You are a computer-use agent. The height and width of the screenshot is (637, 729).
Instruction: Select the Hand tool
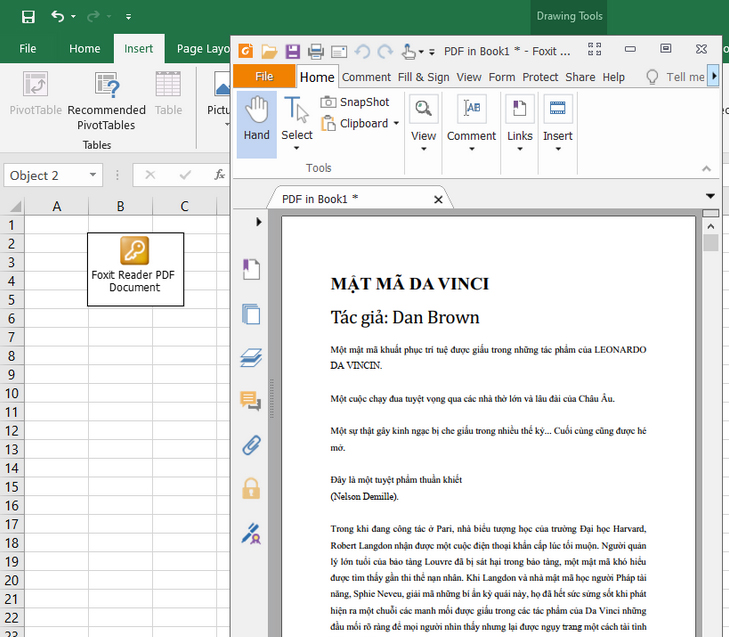click(257, 124)
